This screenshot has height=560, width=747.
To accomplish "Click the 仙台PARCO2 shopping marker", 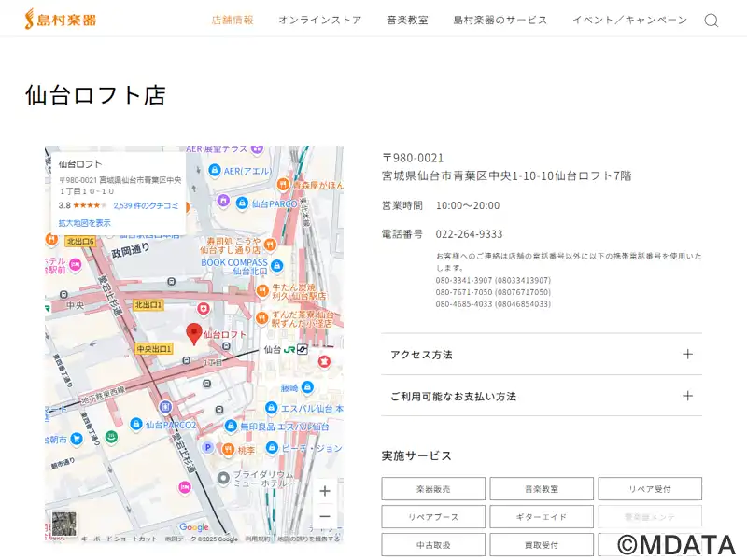I will (136, 424).
